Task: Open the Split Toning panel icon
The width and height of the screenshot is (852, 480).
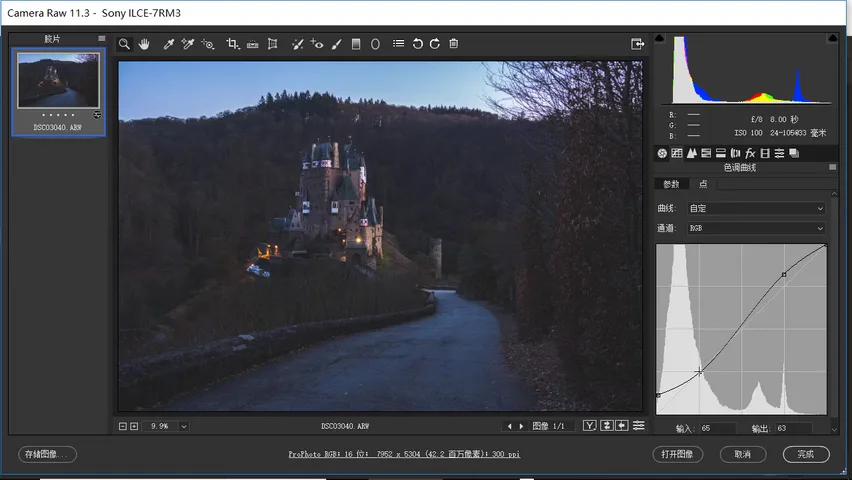Action: click(721, 153)
